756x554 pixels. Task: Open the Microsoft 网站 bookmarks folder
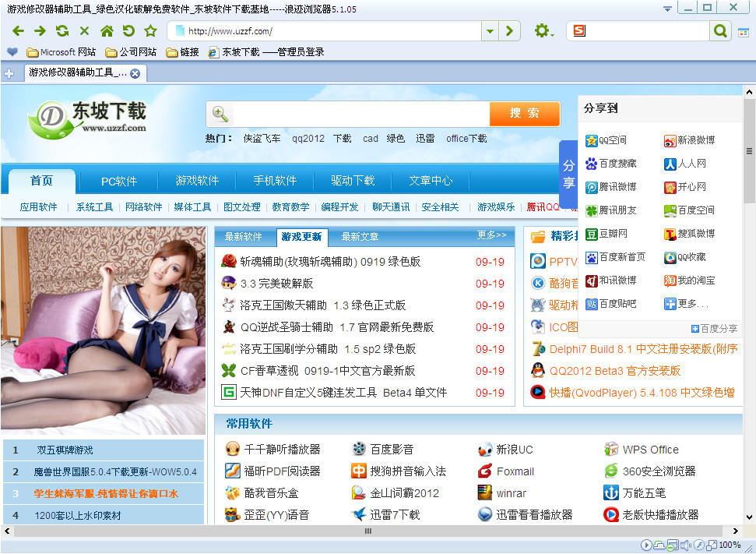point(61,51)
